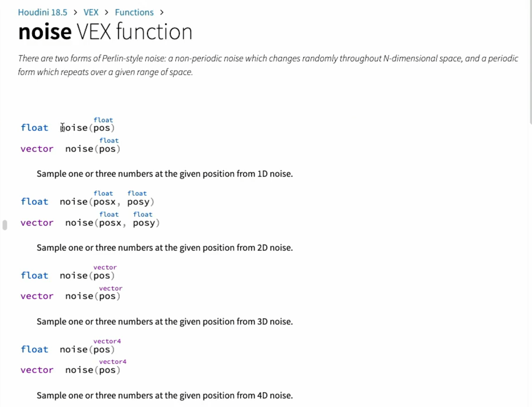Click the chevron after Houdini 18.5
Image resolution: width=532 pixels, height=407 pixels.
(75, 12)
